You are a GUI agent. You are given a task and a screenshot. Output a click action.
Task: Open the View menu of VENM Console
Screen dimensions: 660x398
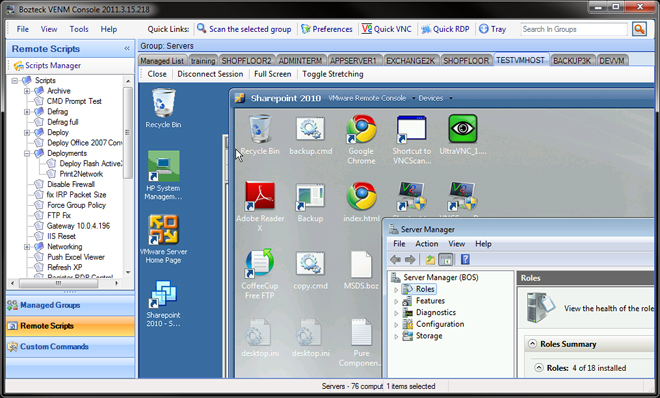[49, 29]
